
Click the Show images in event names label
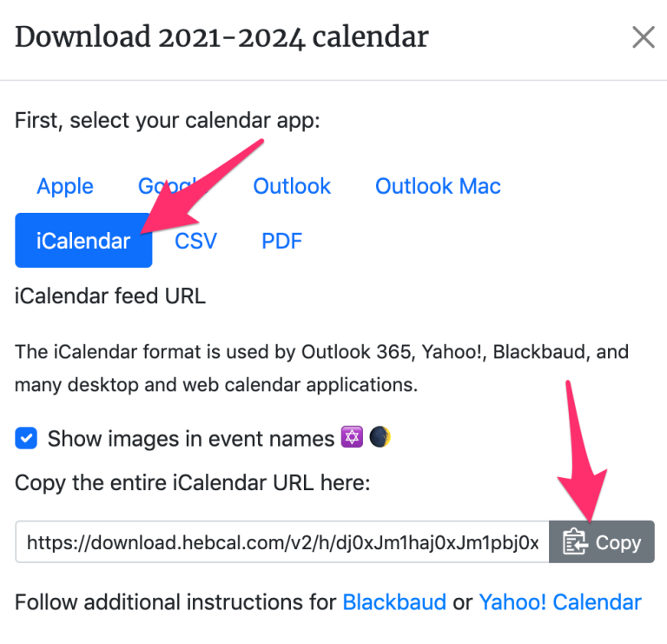191,438
